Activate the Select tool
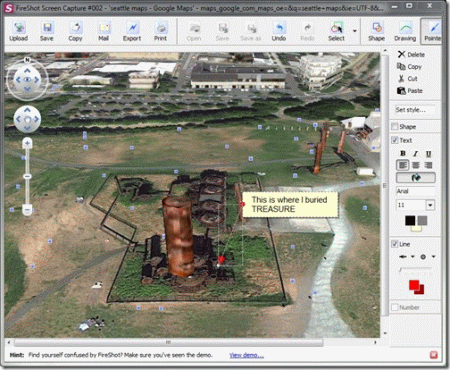This screenshot has width=450, height=370. pos(336,32)
